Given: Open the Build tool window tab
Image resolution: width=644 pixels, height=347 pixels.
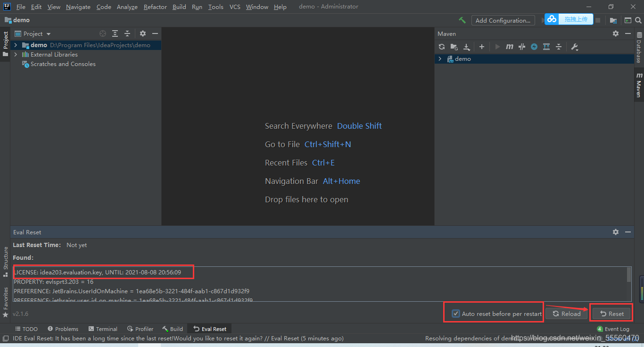Looking at the screenshot, I should point(173,329).
